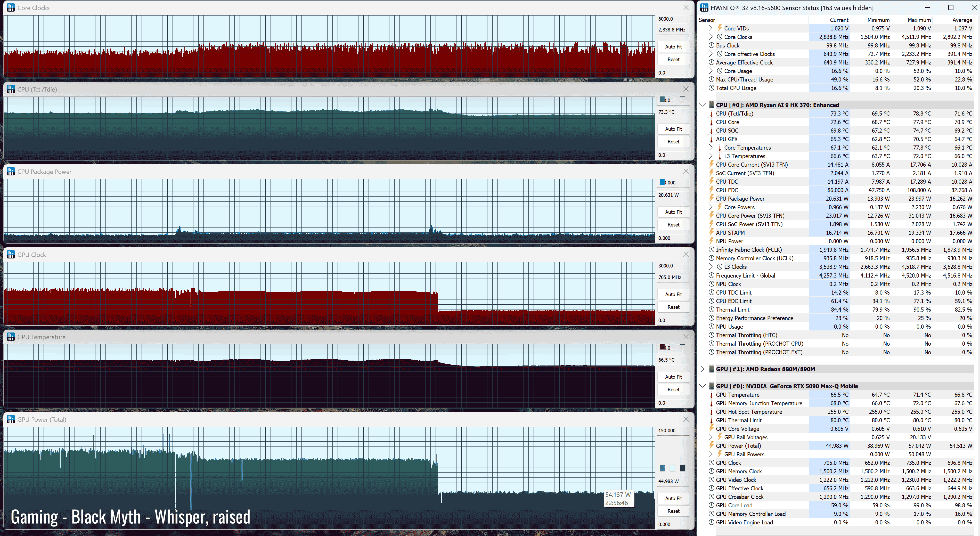Click the clock icon beside Bus Clock sensor
The image size is (980, 536).
(x=711, y=45)
